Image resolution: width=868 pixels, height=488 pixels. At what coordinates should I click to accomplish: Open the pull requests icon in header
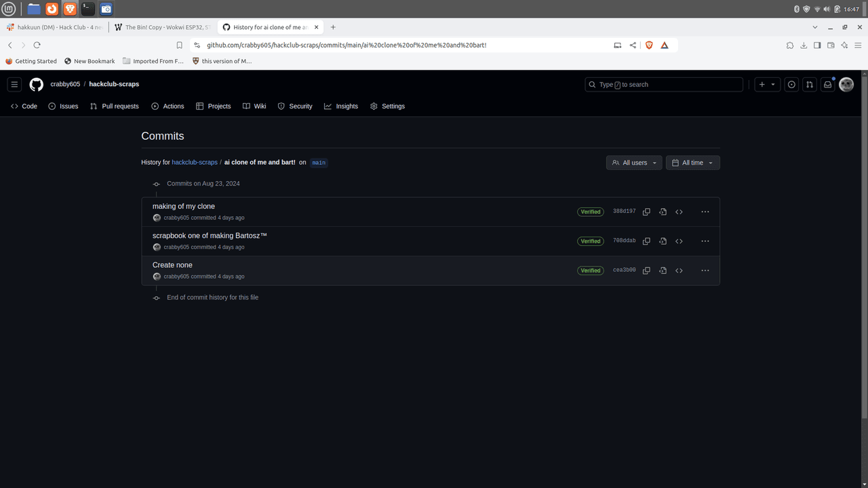(810, 85)
